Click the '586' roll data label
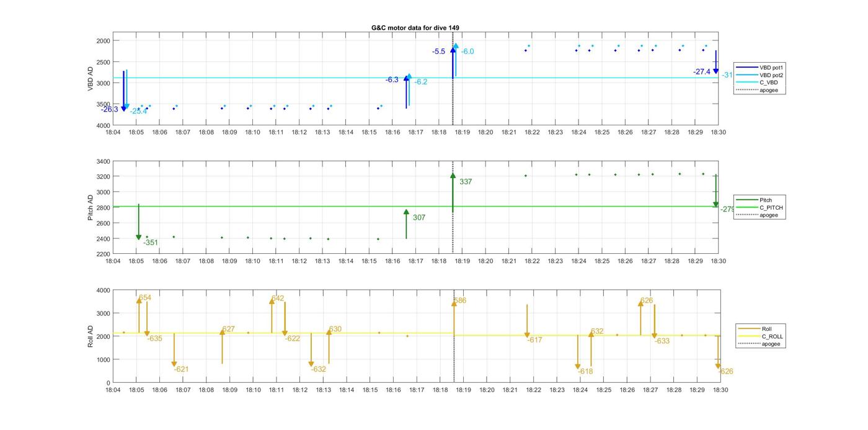The width and height of the screenshot is (868, 430). [x=460, y=301]
